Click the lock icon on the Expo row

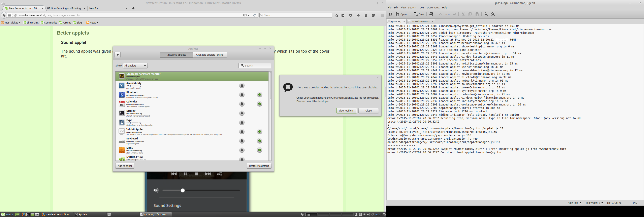point(242,122)
